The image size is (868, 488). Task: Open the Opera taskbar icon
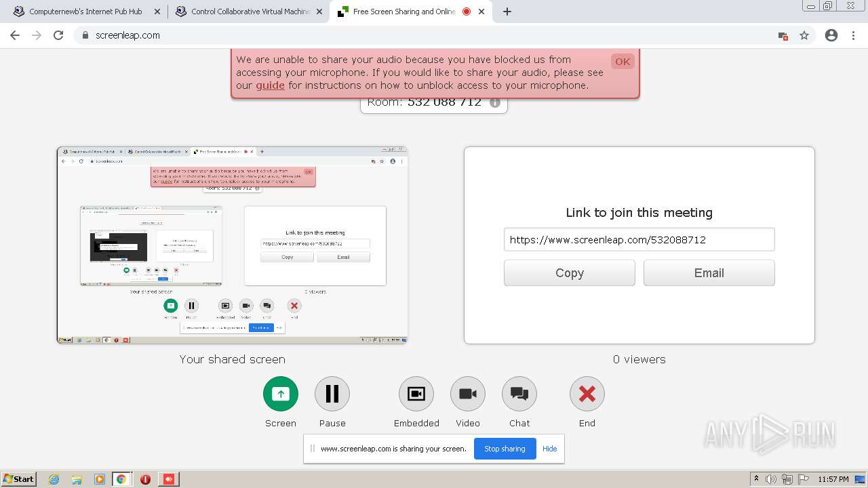(145, 479)
